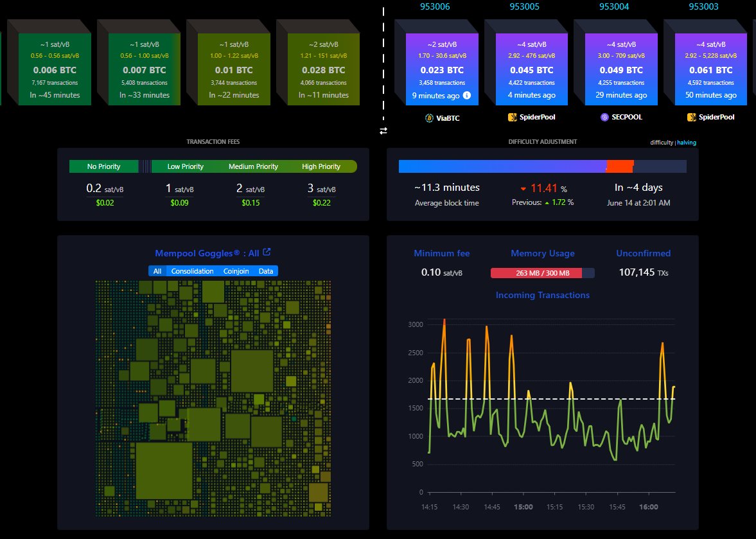Click the Incoming Transactions chart title
756x539 pixels.
(542, 295)
